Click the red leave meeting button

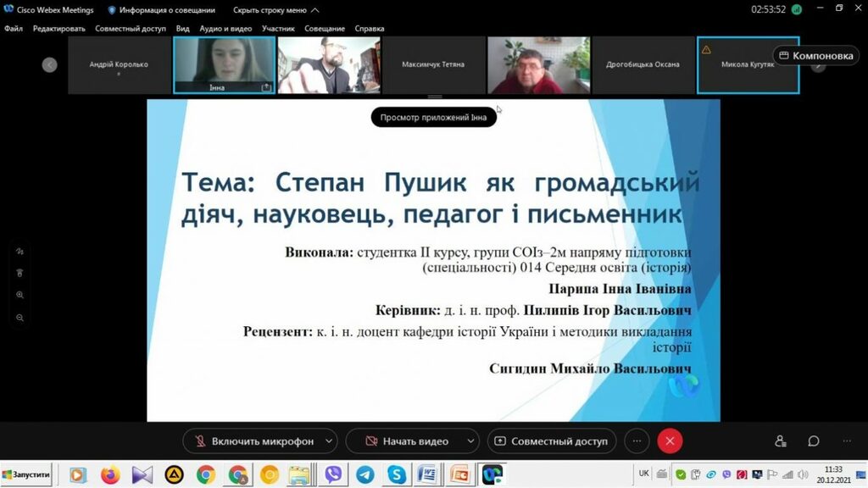[x=670, y=441]
